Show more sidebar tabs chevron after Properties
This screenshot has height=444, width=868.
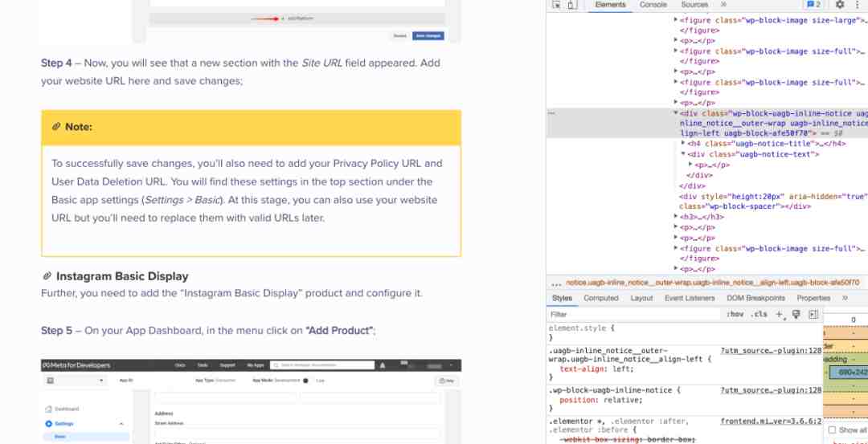[845, 298]
